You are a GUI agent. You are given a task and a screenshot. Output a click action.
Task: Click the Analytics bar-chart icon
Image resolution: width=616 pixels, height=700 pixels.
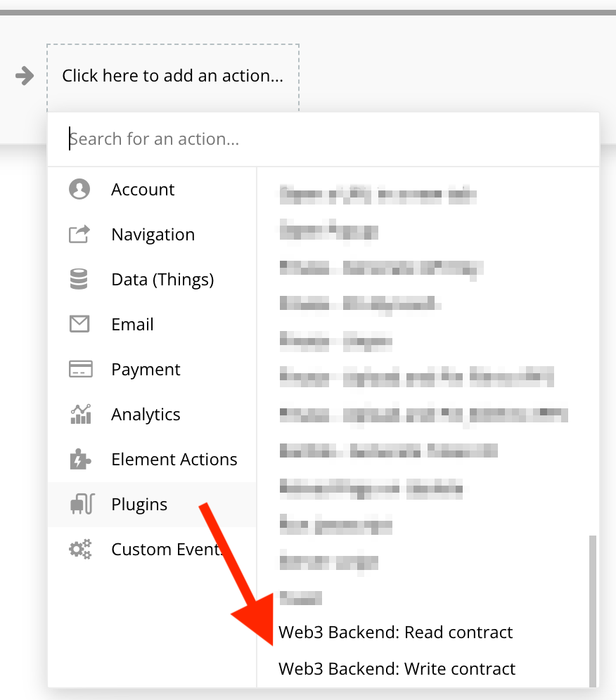(x=79, y=414)
